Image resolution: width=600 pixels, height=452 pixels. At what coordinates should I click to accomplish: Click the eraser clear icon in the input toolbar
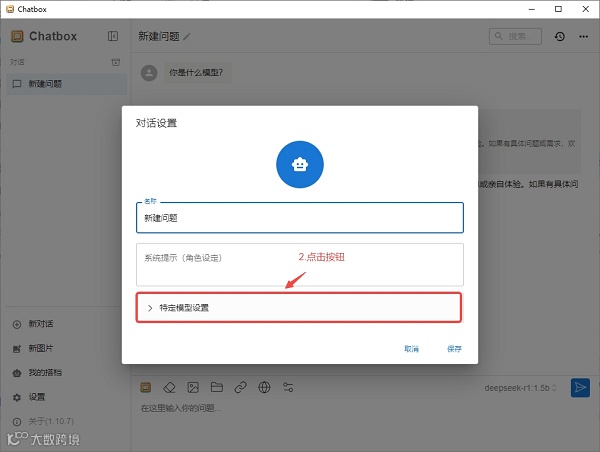click(x=169, y=387)
